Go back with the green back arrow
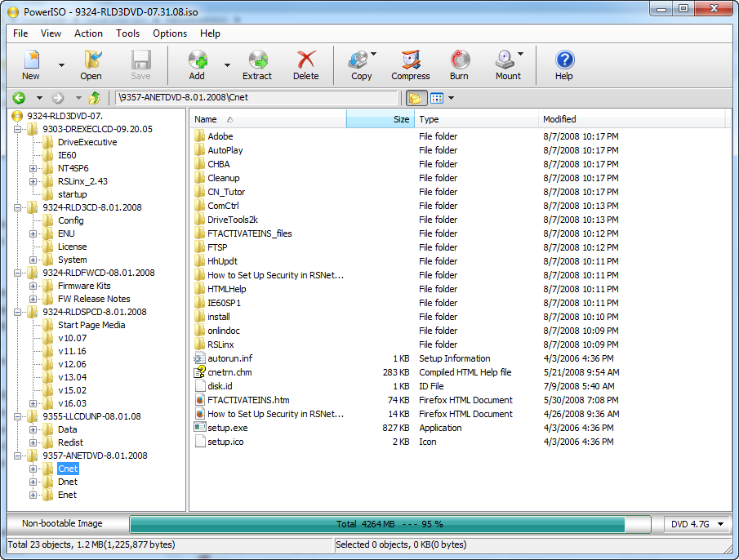Screen dimensions: 739x560 (x=19, y=98)
